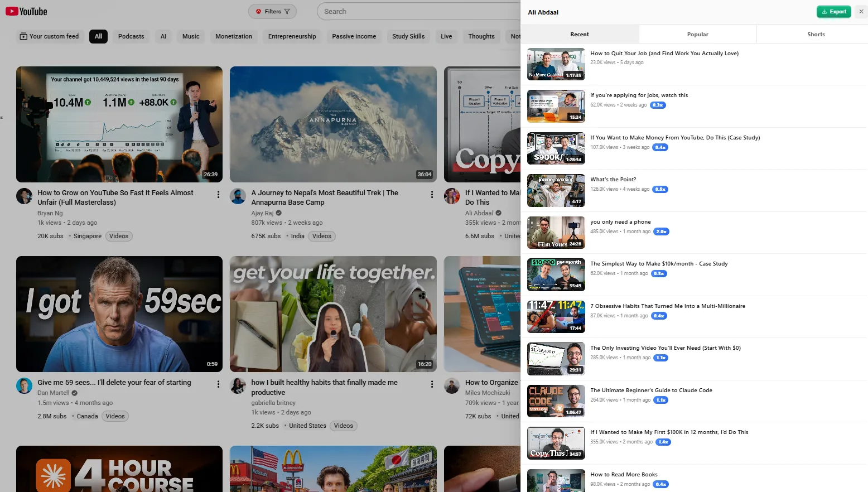Open Dan Martell channel name link
Image resolution: width=868 pixels, height=492 pixels.
(54, 393)
